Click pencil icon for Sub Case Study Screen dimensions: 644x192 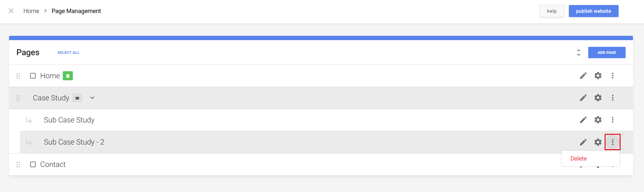tap(583, 120)
